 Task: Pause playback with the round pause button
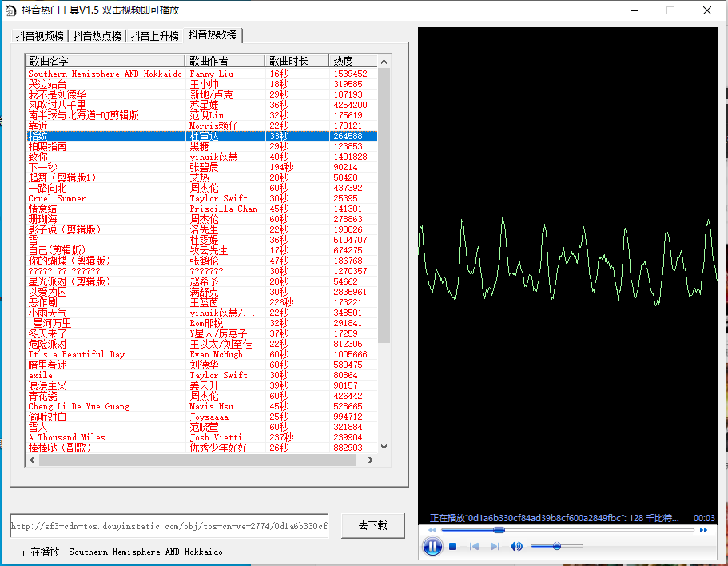[x=432, y=546]
